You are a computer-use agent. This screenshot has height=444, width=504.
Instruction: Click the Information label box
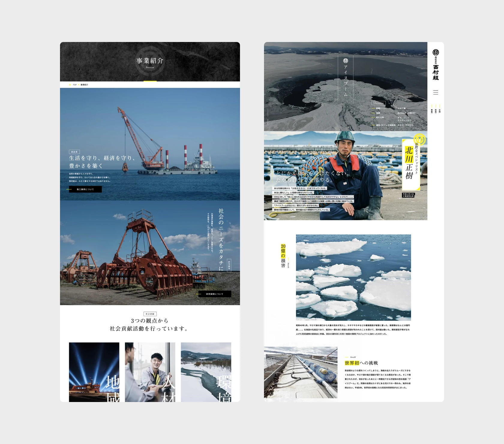point(378,103)
